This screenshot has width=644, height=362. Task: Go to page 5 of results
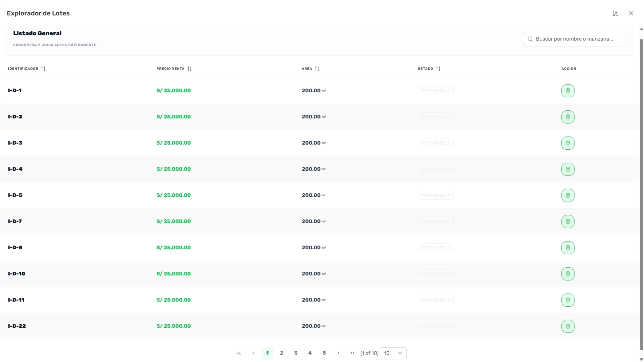pyautogui.click(x=324, y=353)
